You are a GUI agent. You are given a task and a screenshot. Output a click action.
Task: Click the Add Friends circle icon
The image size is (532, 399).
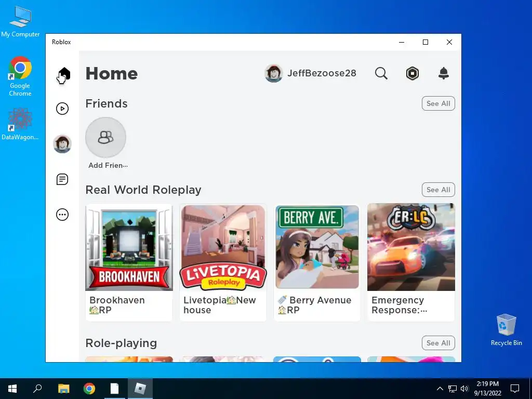106,137
